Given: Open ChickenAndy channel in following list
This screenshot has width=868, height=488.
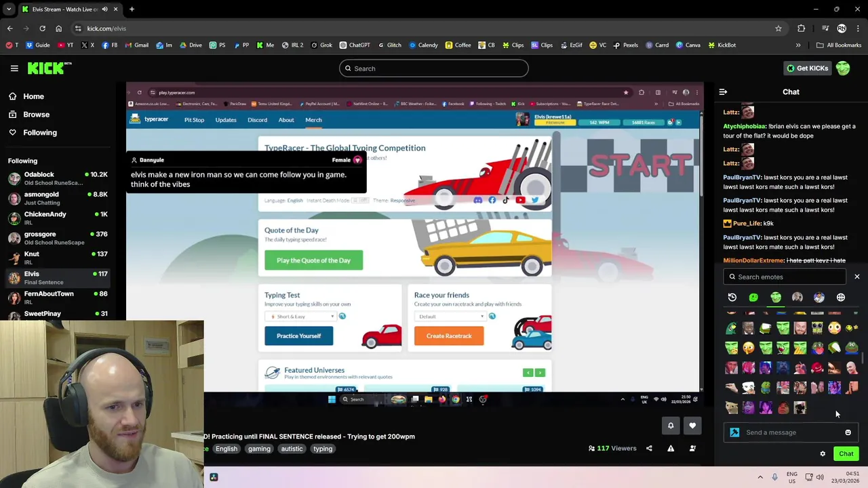Looking at the screenshot, I should coord(58,218).
